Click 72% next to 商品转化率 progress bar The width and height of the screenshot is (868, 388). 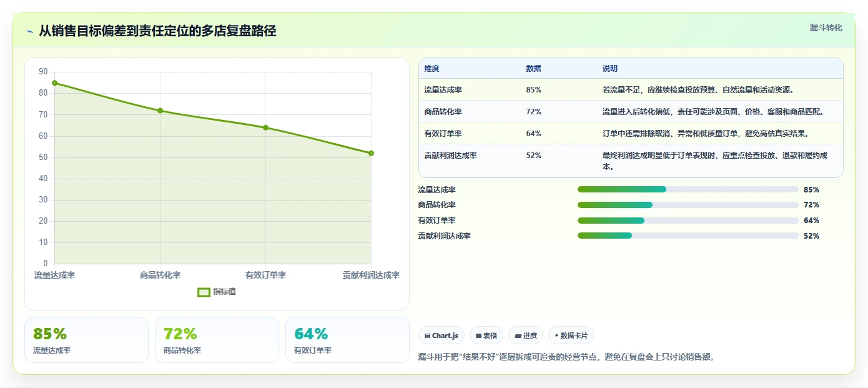click(811, 205)
